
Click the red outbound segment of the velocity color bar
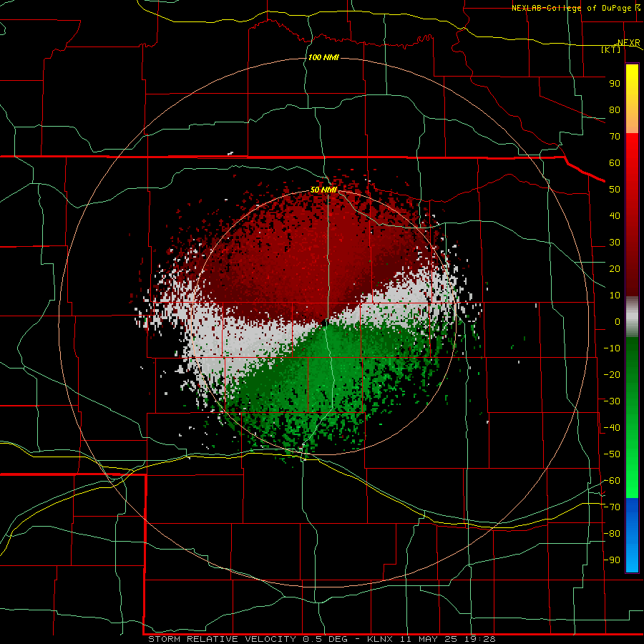632,215
